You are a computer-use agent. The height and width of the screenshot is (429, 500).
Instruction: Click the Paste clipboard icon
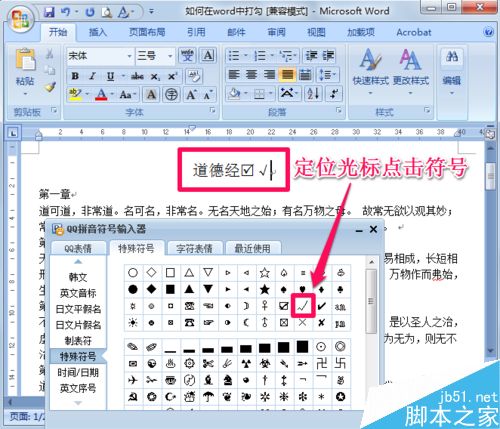tap(25, 60)
